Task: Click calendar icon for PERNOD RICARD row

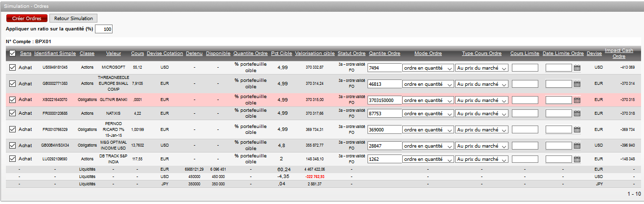Action: pos(577,130)
